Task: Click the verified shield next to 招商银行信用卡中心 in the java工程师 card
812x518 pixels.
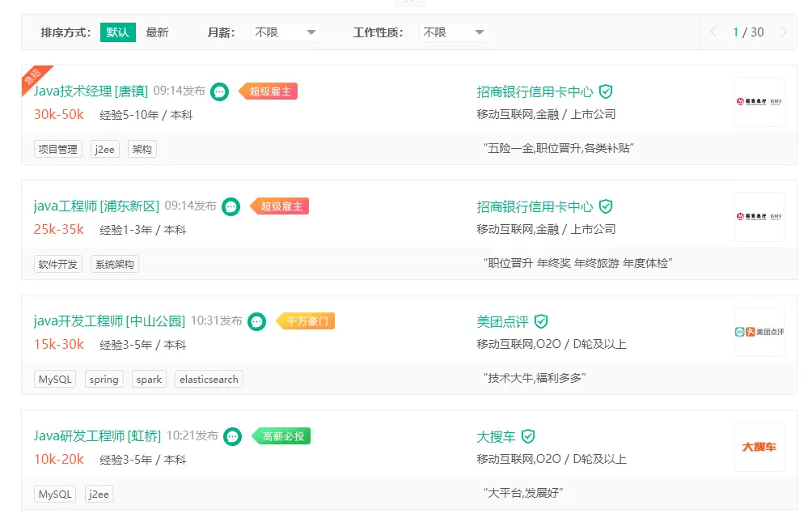Action: click(606, 206)
